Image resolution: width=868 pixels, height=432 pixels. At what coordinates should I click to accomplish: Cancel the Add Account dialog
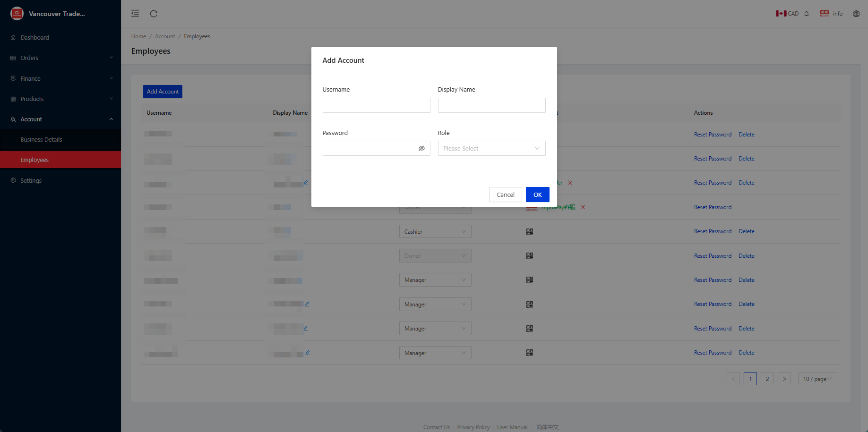pyautogui.click(x=505, y=195)
